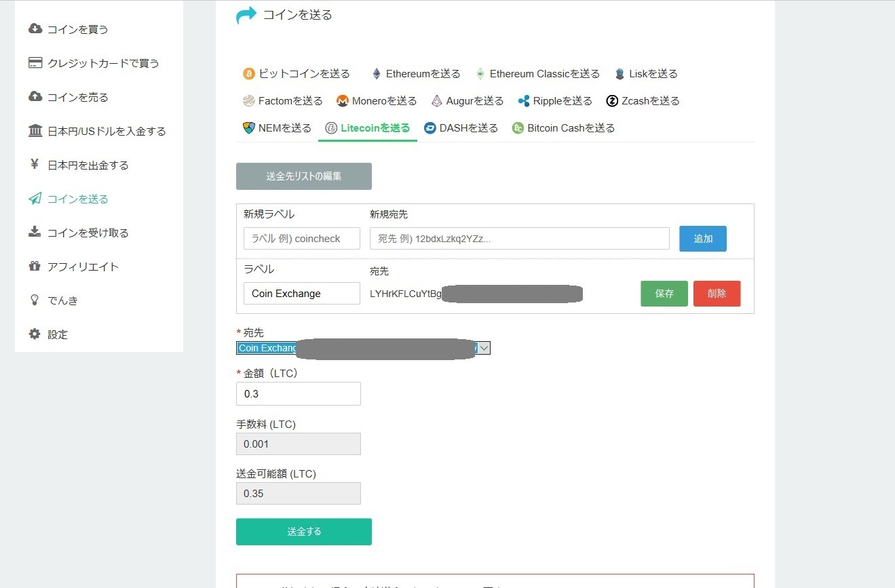Open the Zcashを送る tab
The width and height of the screenshot is (895, 588).
[643, 100]
